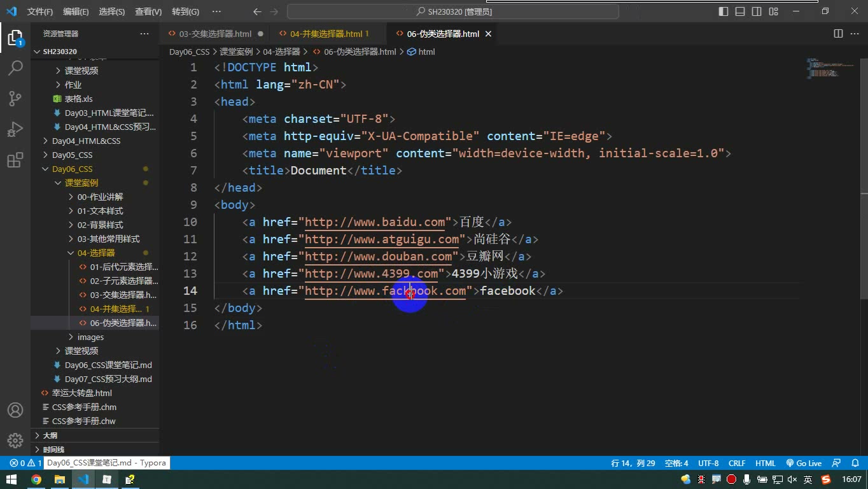This screenshot has width=868, height=489.
Task: Open File Explorer from the taskbar
Action: tap(59, 479)
